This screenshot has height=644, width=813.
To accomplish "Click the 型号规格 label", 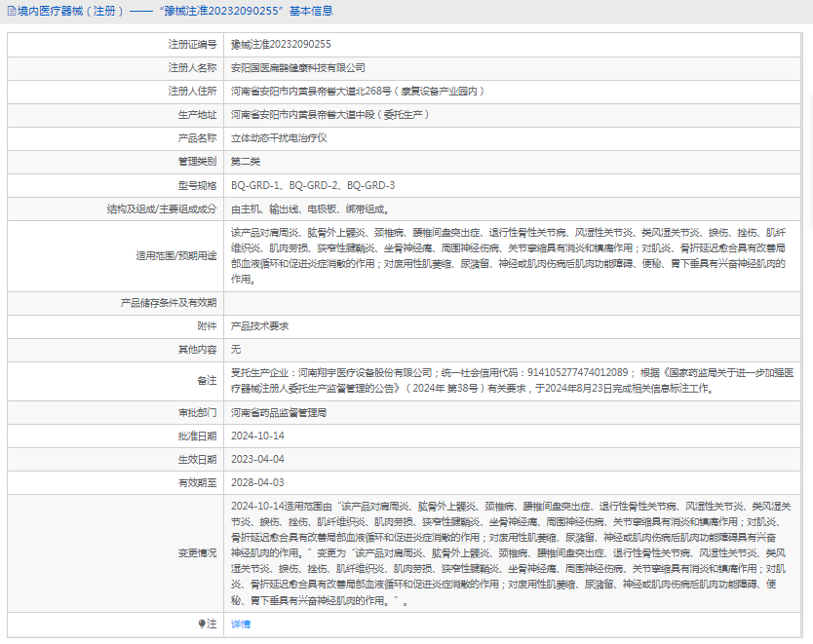I will pyautogui.click(x=198, y=185).
